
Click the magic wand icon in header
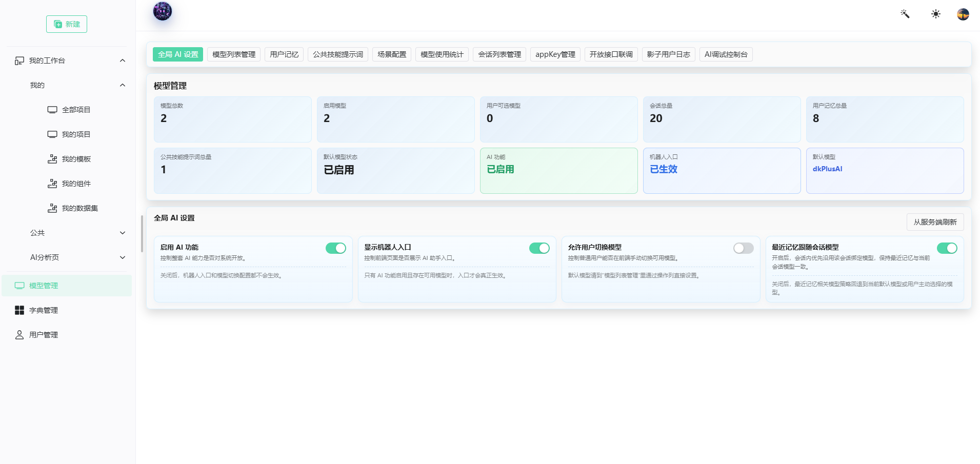(x=905, y=14)
